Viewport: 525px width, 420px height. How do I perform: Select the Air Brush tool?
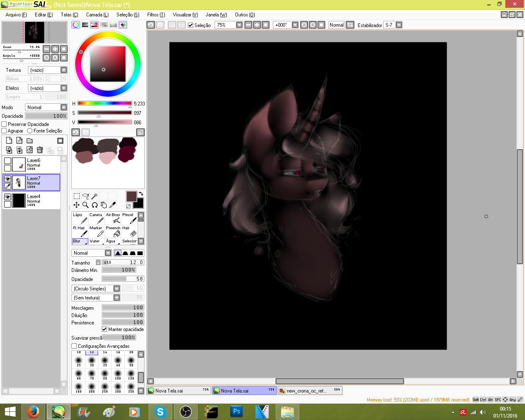113,218
